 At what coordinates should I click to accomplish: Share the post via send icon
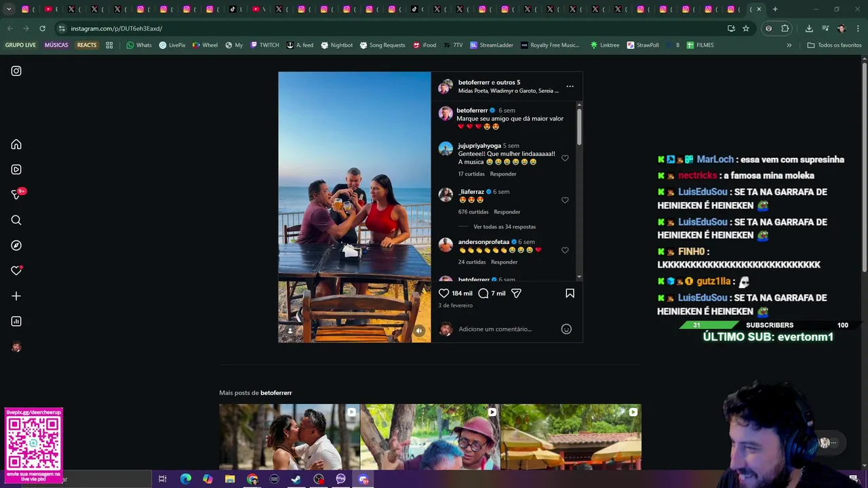pyautogui.click(x=516, y=293)
